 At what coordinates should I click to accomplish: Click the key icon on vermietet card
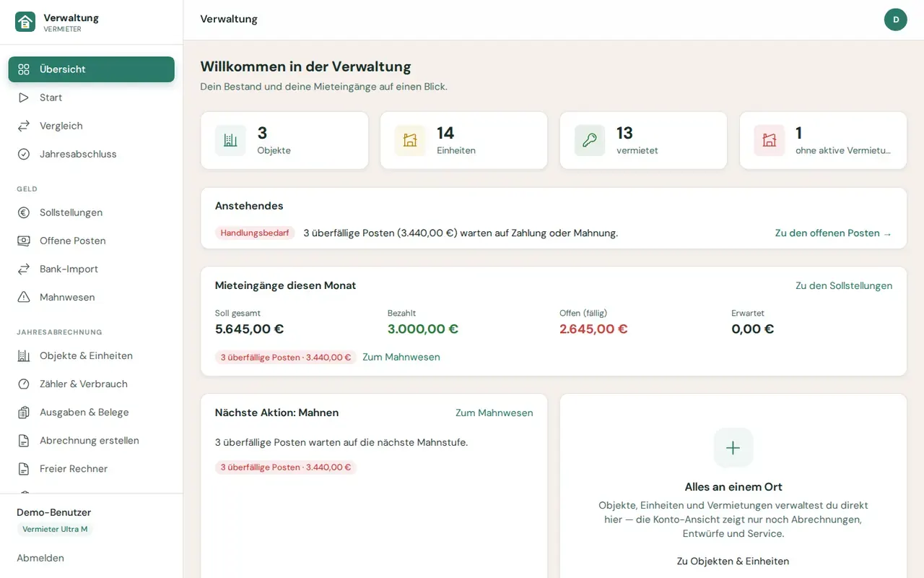pyautogui.click(x=590, y=140)
